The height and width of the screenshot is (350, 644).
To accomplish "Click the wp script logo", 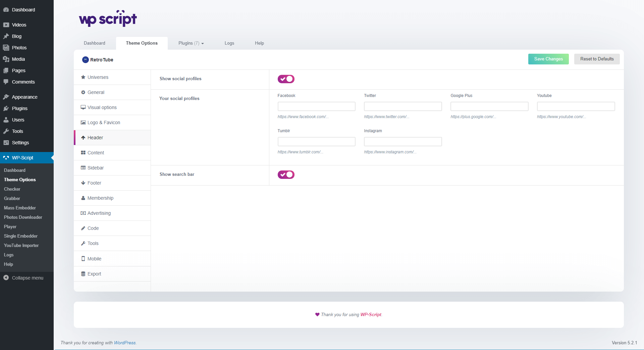I will (108, 18).
